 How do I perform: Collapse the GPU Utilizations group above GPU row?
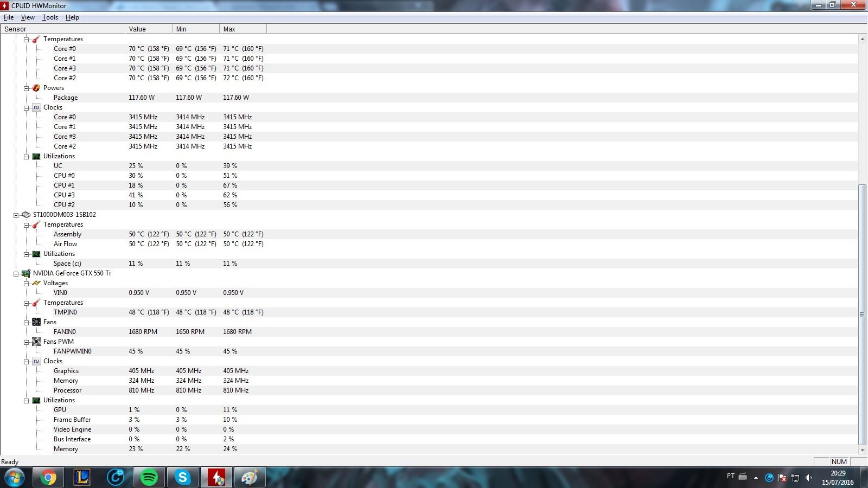click(x=26, y=401)
